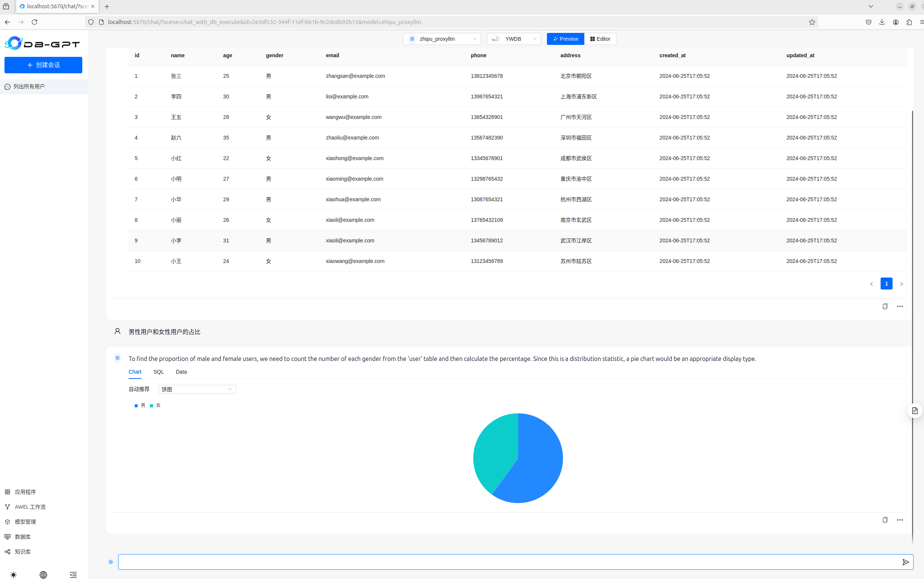Expand the YWDB database selector

point(514,39)
